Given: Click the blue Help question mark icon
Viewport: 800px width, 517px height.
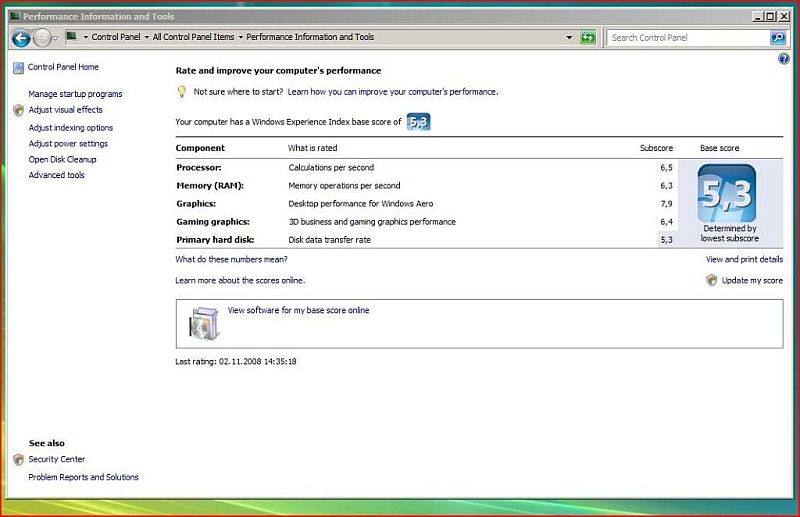Looking at the screenshot, I should pos(783,59).
